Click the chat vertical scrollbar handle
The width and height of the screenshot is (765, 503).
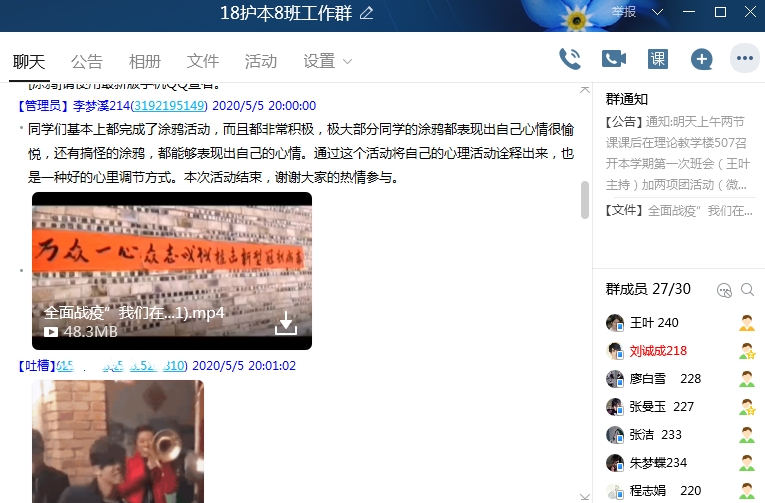point(585,200)
